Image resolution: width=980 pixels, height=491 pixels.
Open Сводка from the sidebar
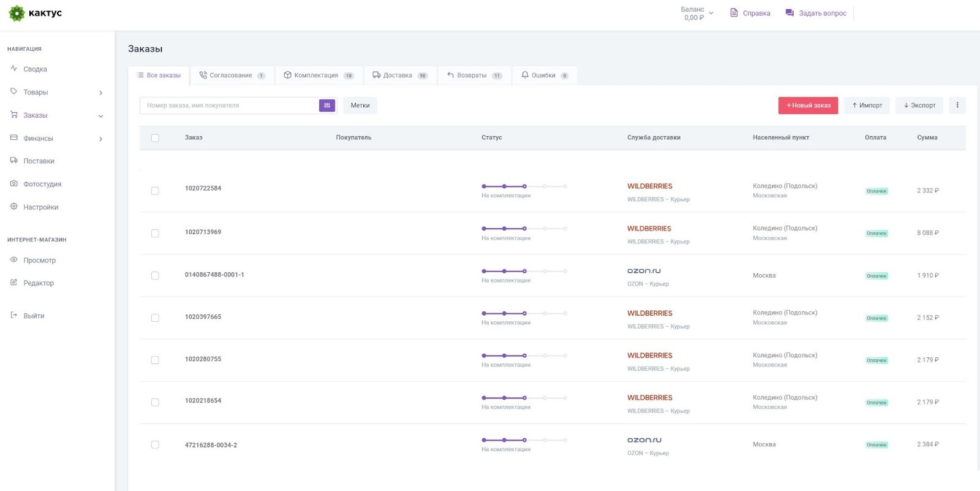(35, 69)
